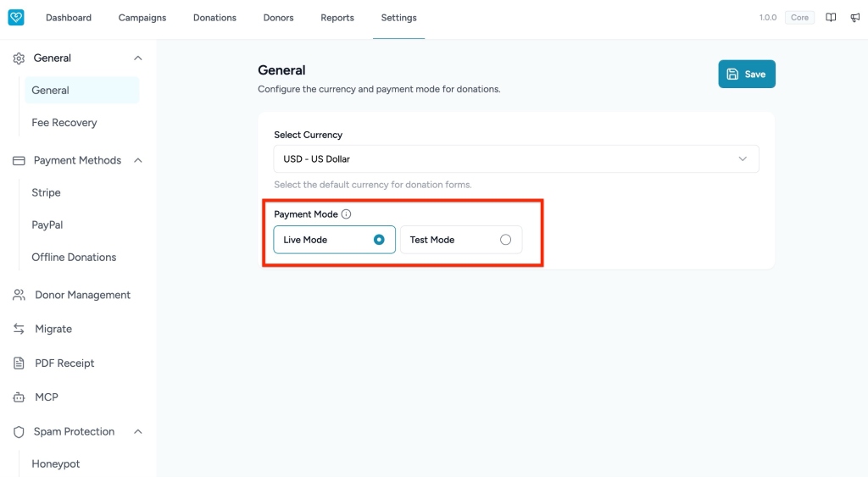The height and width of the screenshot is (477, 868).
Task: Click the heart logo icon
Action: (16, 17)
